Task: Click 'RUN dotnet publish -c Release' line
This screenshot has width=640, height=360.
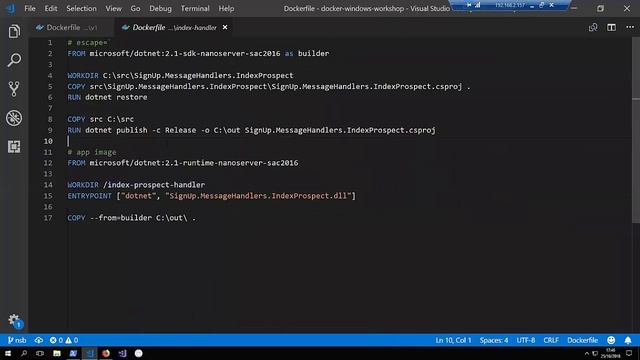Action: 251,130
